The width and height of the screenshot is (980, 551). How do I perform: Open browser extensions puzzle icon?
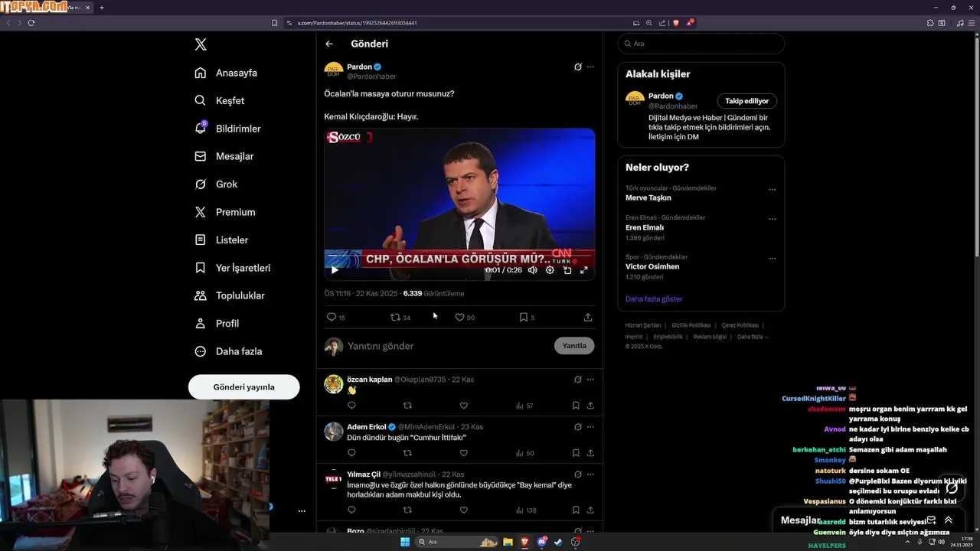click(x=929, y=23)
